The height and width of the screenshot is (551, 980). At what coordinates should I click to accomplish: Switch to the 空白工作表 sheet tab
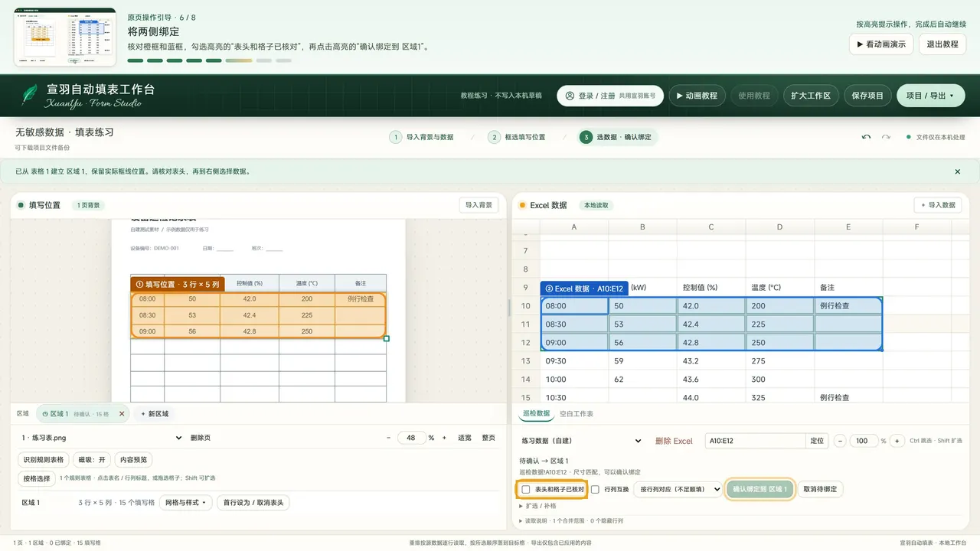pyautogui.click(x=577, y=413)
